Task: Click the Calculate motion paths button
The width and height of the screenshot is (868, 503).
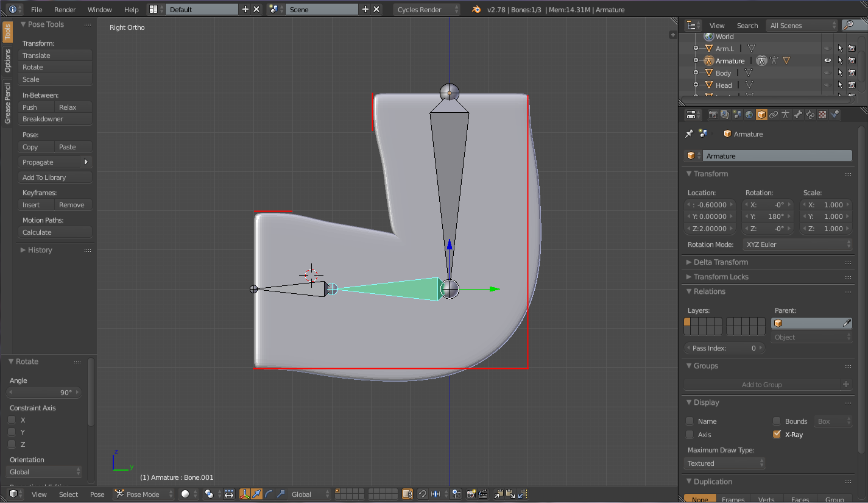Action: (55, 232)
